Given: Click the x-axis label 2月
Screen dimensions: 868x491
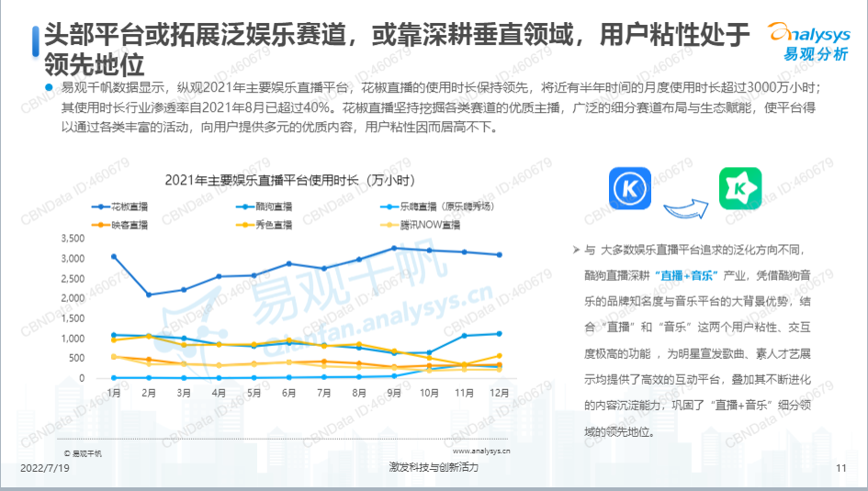Looking at the screenshot, I should click(149, 393).
